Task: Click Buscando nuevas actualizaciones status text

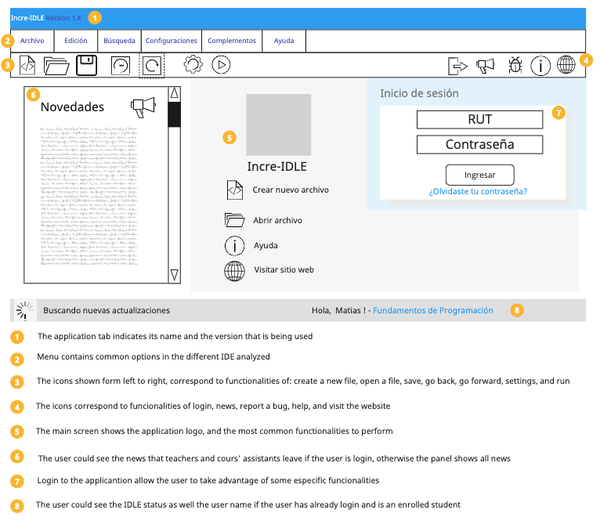Action: pos(106,310)
